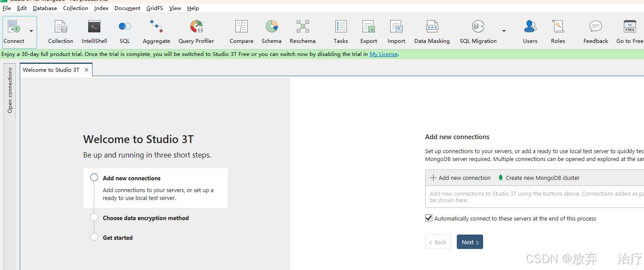This screenshot has width=644, height=270.
Task: Open the GridFS menu
Action: click(155, 8)
